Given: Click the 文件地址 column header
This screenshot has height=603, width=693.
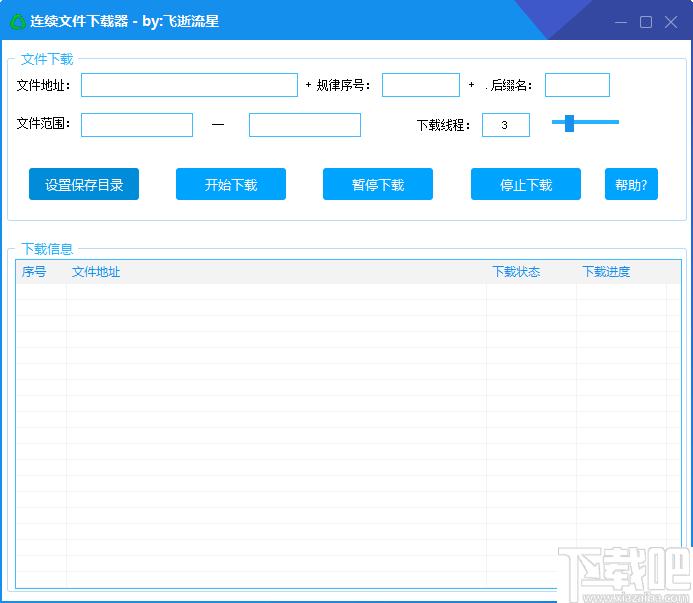Looking at the screenshot, I should [x=96, y=272].
